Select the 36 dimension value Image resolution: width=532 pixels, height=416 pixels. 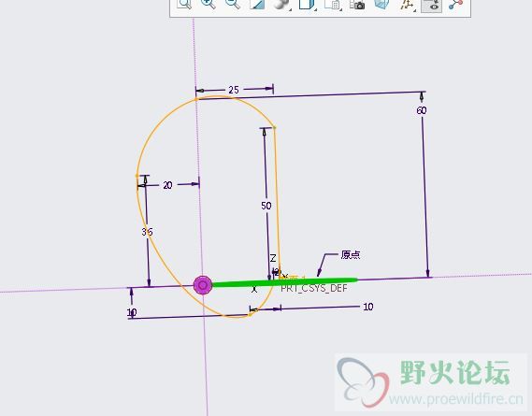point(147,232)
